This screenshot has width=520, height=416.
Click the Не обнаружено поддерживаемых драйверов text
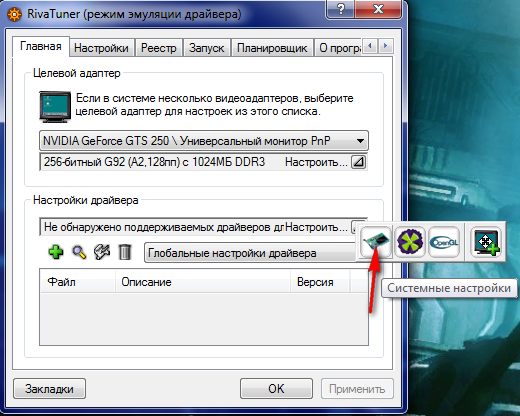click(x=164, y=227)
